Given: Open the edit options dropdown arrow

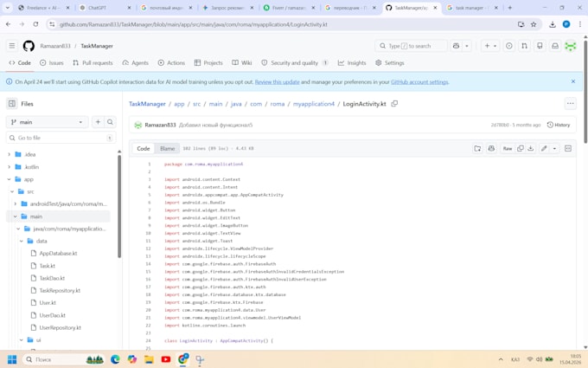Looking at the screenshot, I should click(554, 148).
